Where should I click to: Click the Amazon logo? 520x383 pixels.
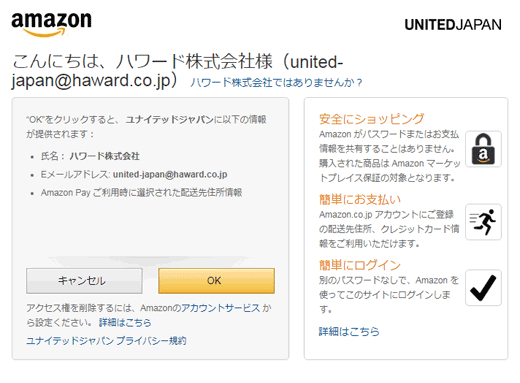[x=51, y=24]
